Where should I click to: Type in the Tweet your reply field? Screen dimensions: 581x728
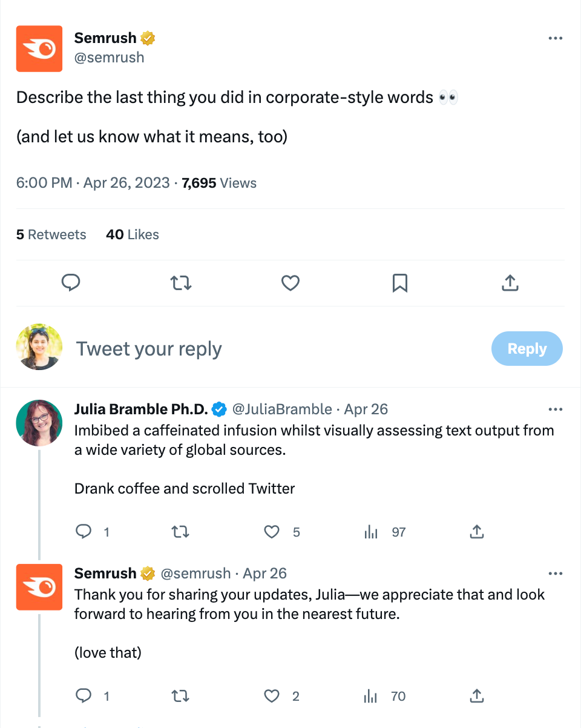(x=272, y=349)
